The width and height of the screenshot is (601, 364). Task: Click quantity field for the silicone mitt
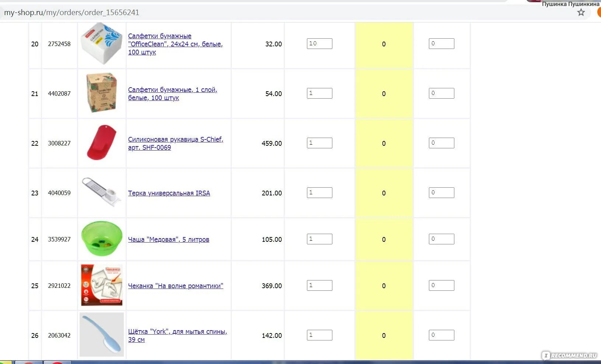pos(319,143)
